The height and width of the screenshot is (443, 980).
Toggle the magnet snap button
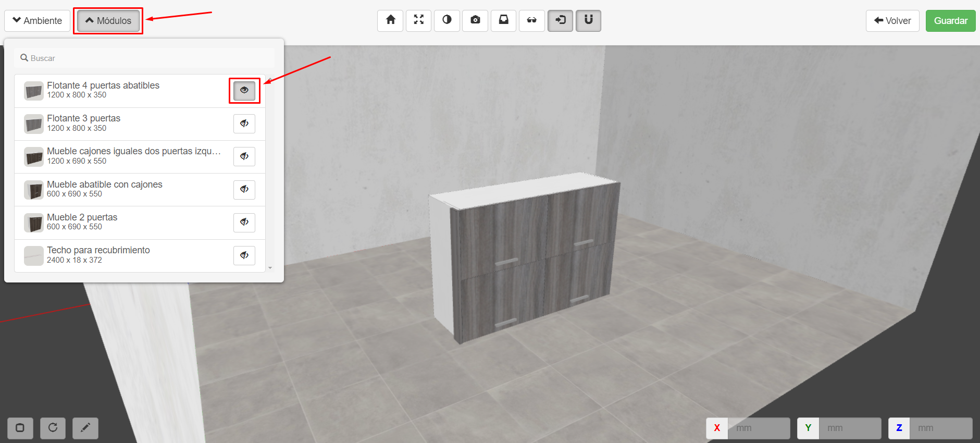point(588,20)
